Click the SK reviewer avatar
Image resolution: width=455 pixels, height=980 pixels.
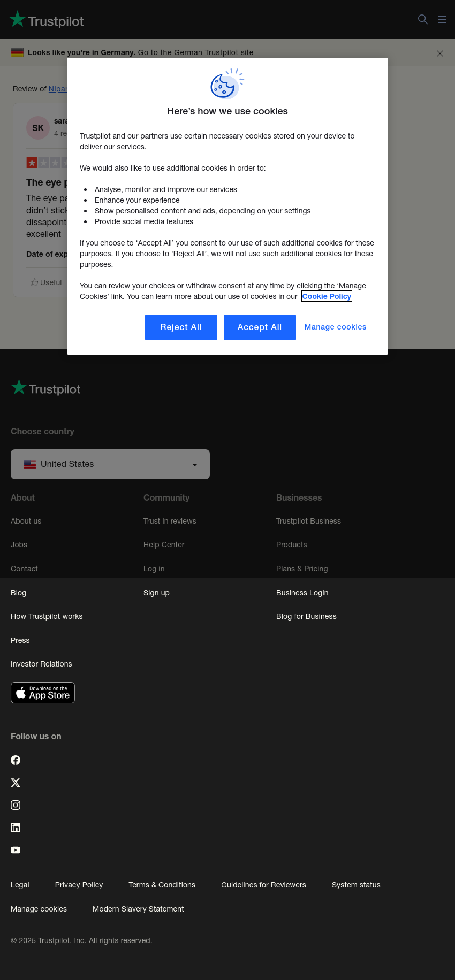38,128
